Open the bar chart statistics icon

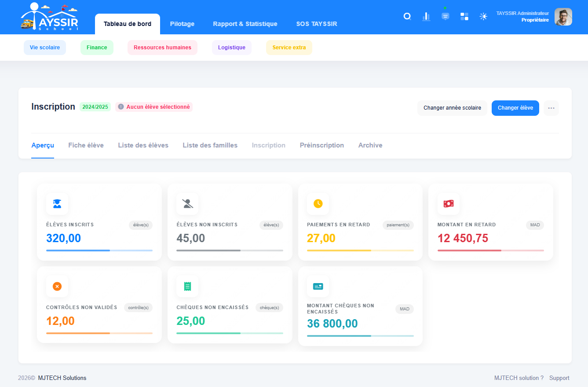[x=426, y=17]
